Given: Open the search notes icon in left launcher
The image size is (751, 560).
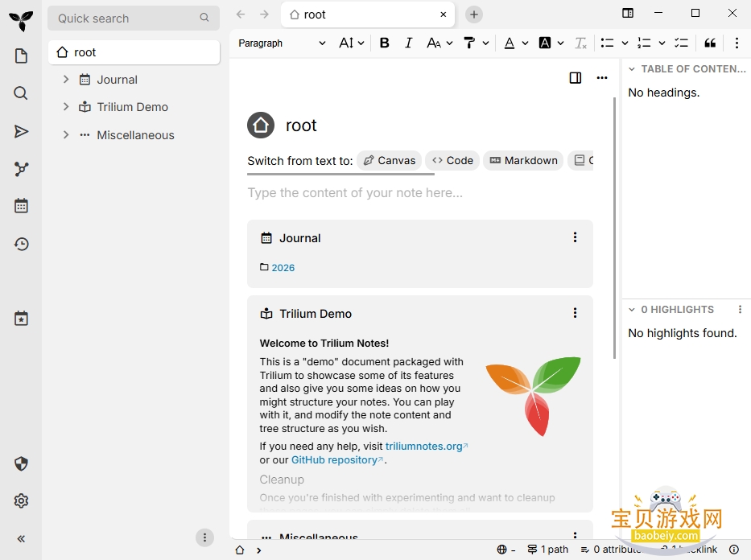Looking at the screenshot, I should 21,93.
